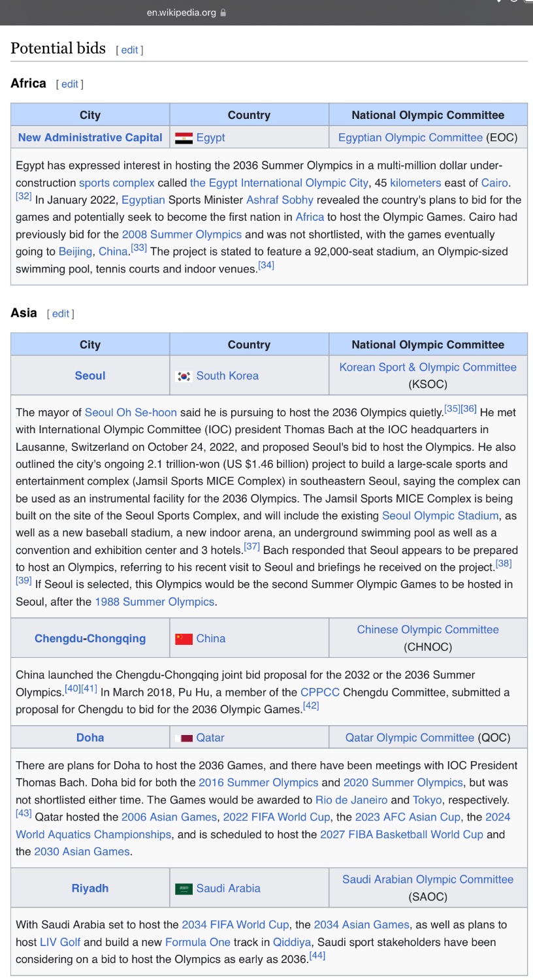Open the 2034 FIFA World Cup link
Image resolution: width=533 pixels, height=980 pixels.
[235, 924]
